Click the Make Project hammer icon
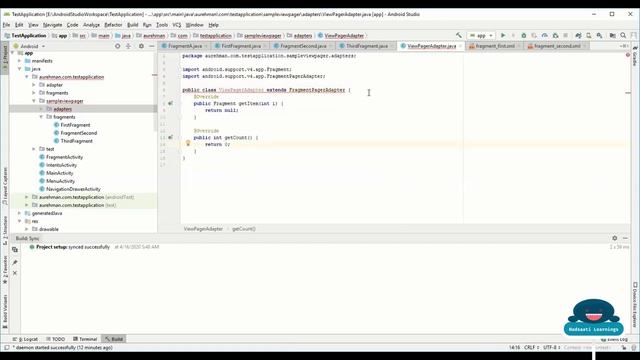 click(x=459, y=36)
